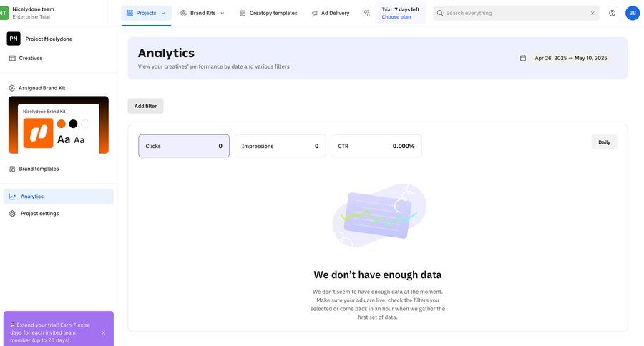Open the date range picker

[x=570, y=59]
